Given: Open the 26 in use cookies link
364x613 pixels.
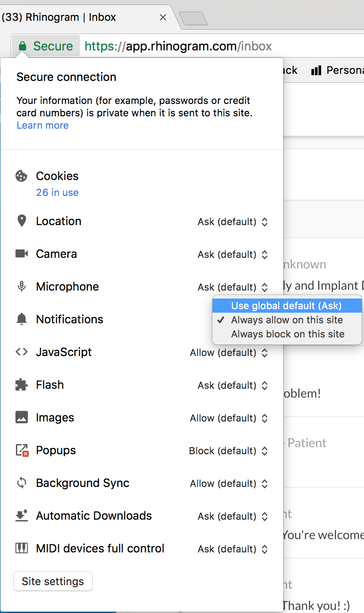Looking at the screenshot, I should click(x=57, y=192).
